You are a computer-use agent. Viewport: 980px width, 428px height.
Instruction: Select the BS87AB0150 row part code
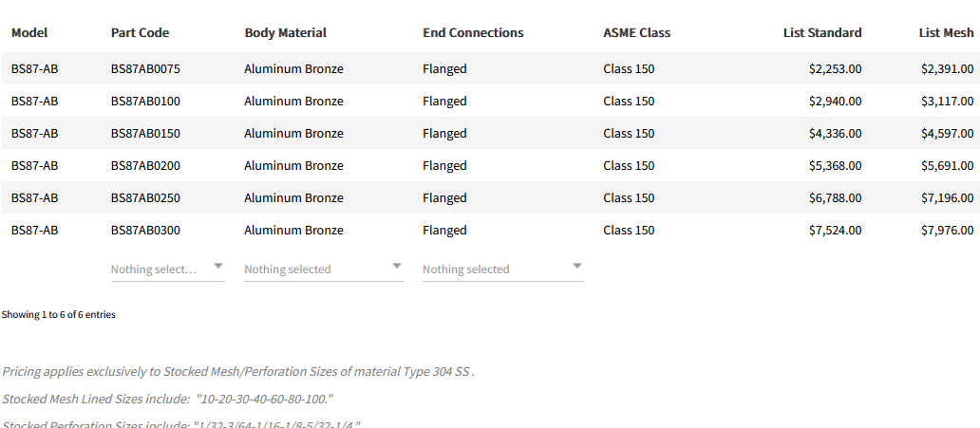(x=145, y=133)
